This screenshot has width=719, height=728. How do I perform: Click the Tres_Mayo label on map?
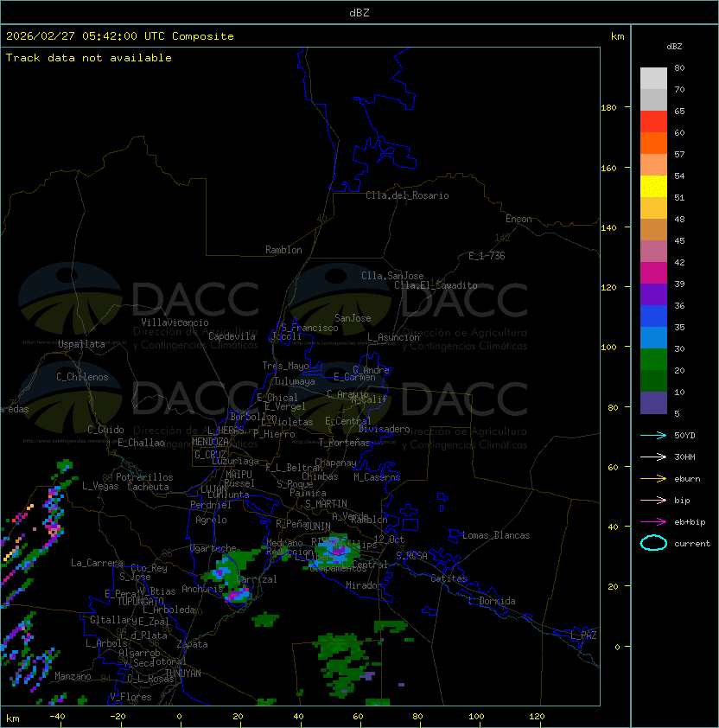(285, 366)
